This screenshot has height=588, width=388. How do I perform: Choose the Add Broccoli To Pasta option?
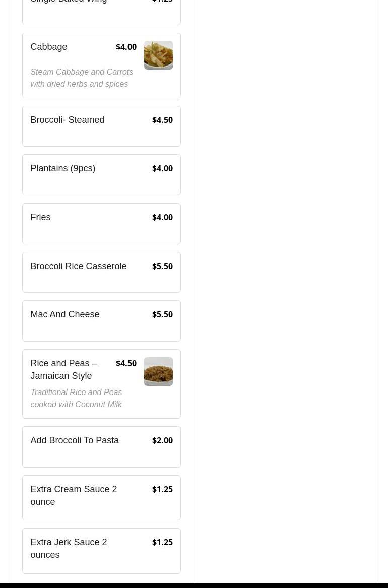tap(75, 440)
